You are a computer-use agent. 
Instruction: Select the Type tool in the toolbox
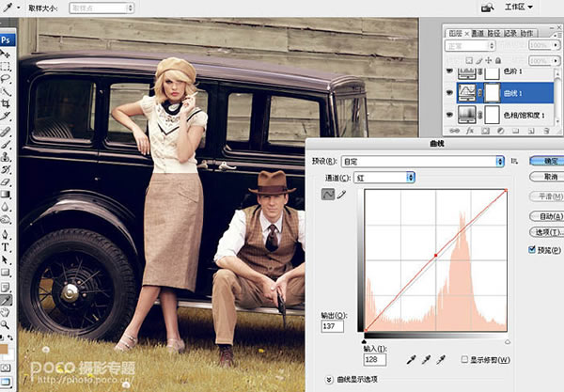6,247
